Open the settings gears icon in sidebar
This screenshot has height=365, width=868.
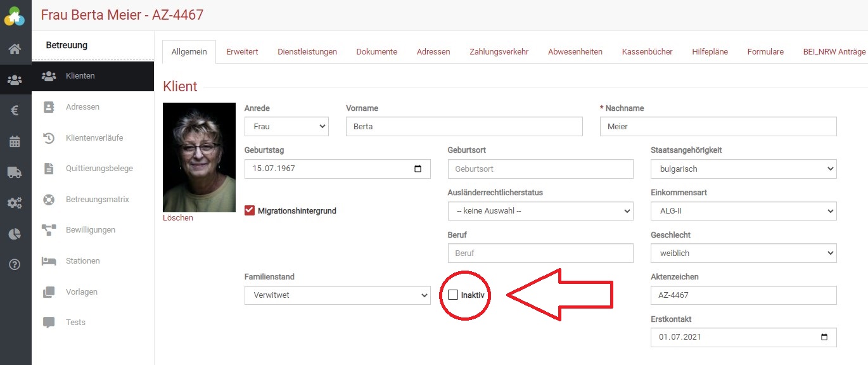(15, 203)
